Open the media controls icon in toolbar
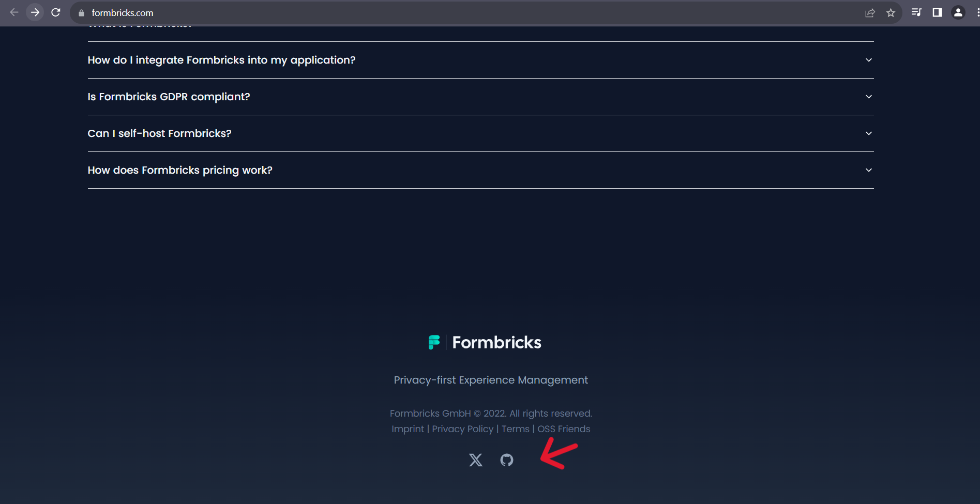980x504 pixels. tap(916, 12)
